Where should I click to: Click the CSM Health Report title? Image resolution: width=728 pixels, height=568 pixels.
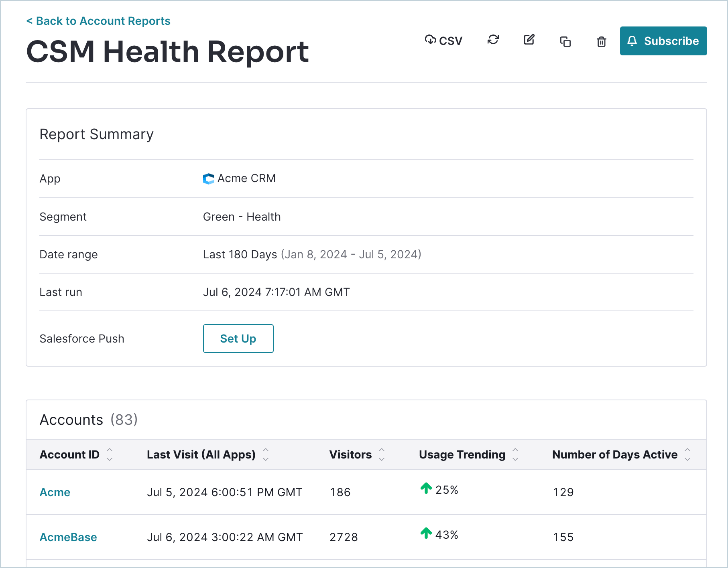[x=167, y=52]
